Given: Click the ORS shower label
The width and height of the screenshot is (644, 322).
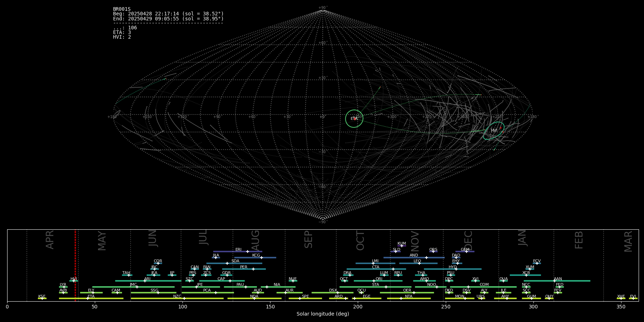Looking at the screenshot, I should click(433, 250).
